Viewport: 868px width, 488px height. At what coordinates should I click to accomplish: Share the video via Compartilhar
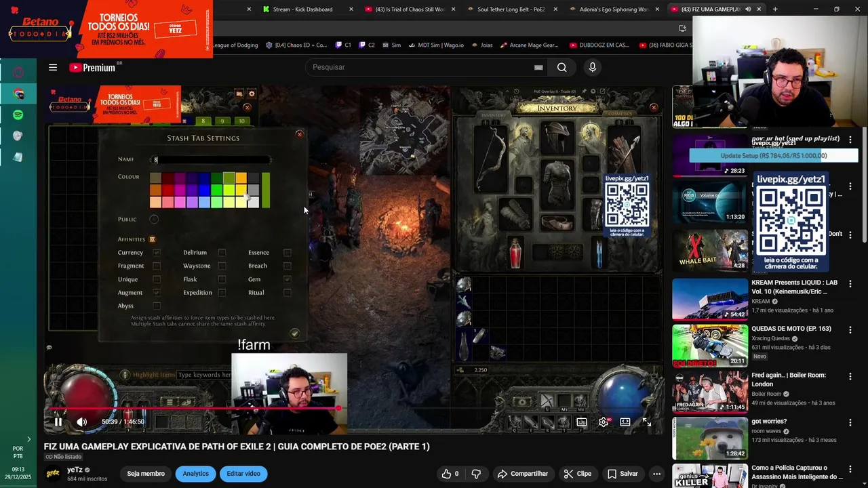pyautogui.click(x=522, y=474)
